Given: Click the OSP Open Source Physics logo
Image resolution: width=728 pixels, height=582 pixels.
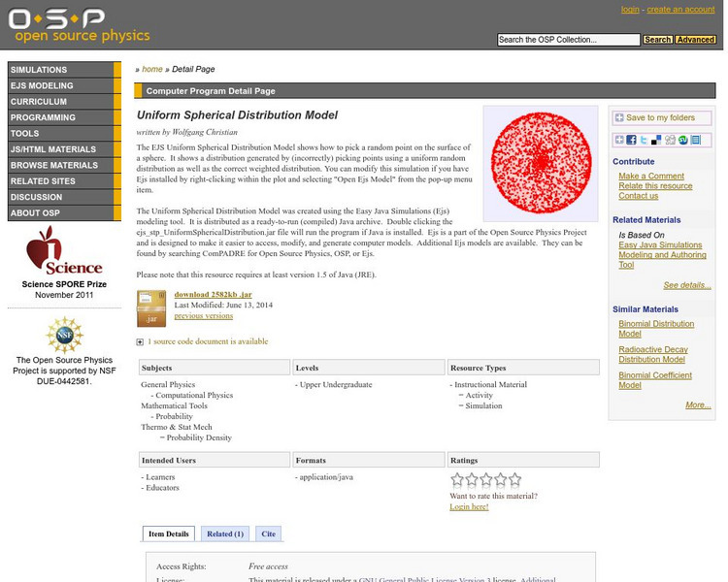Looking at the screenshot, I should (79, 25).
